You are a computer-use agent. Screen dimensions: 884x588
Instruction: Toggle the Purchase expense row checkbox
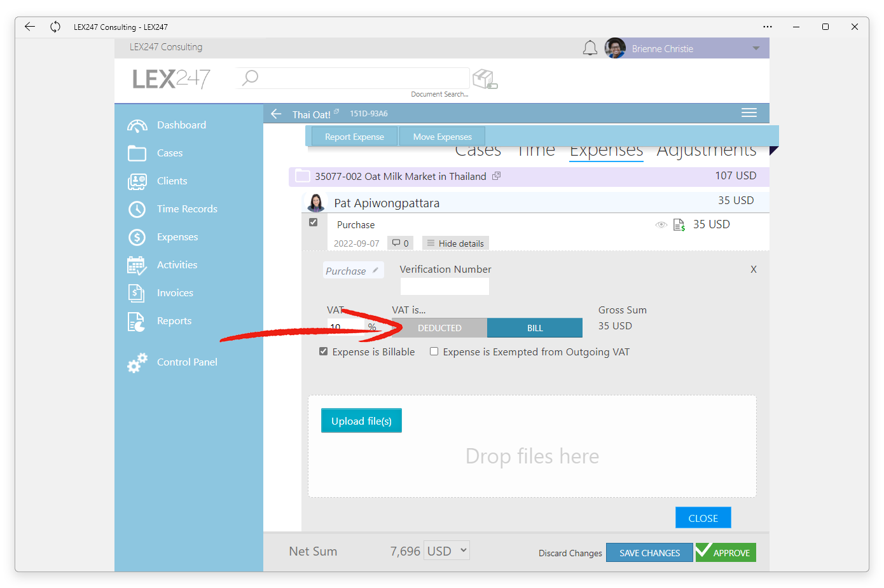[x=313, y=222]
